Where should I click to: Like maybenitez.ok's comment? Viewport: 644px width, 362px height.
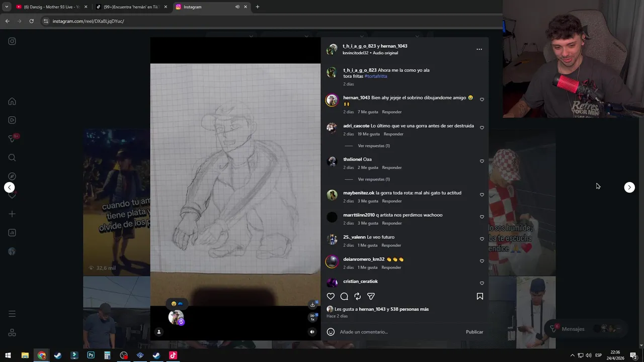click(x=482, y=195)
